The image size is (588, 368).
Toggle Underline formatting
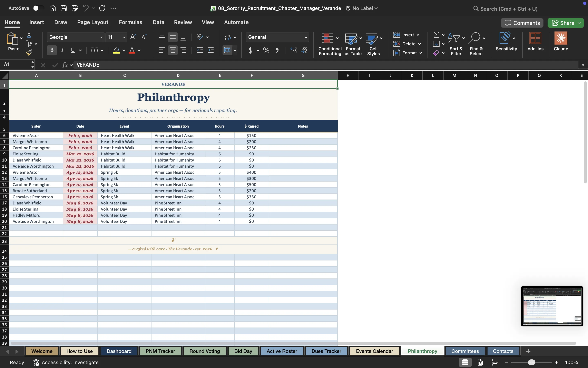(73, 50)
